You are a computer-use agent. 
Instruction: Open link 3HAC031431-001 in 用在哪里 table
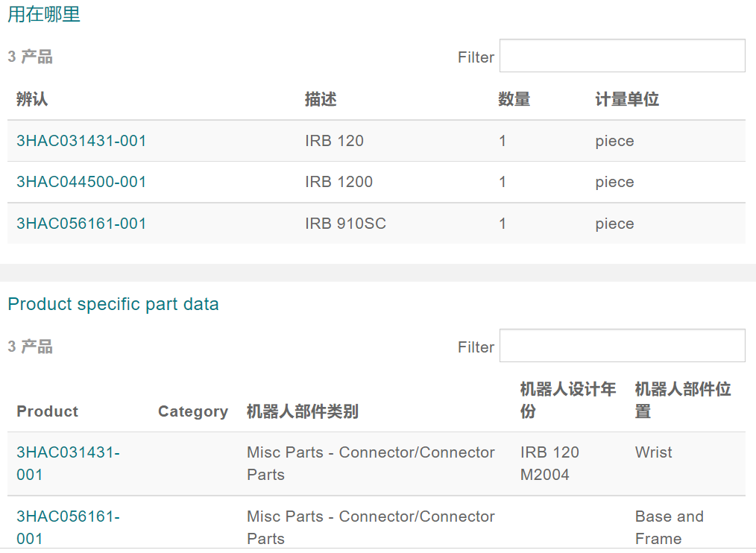[81, 141]
